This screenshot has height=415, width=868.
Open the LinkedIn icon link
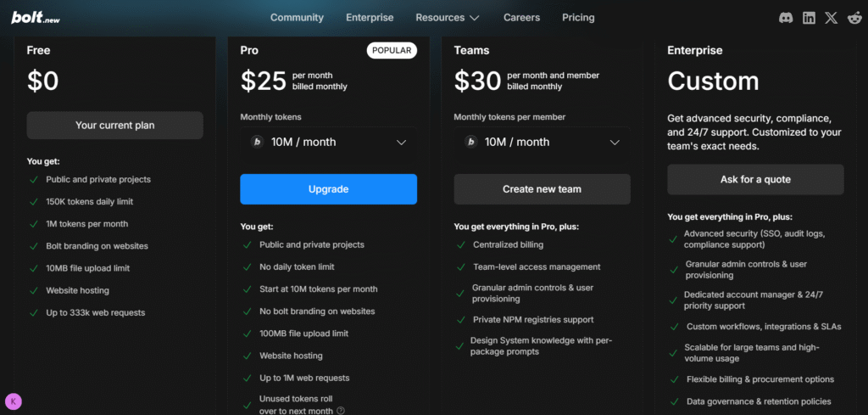809,18
